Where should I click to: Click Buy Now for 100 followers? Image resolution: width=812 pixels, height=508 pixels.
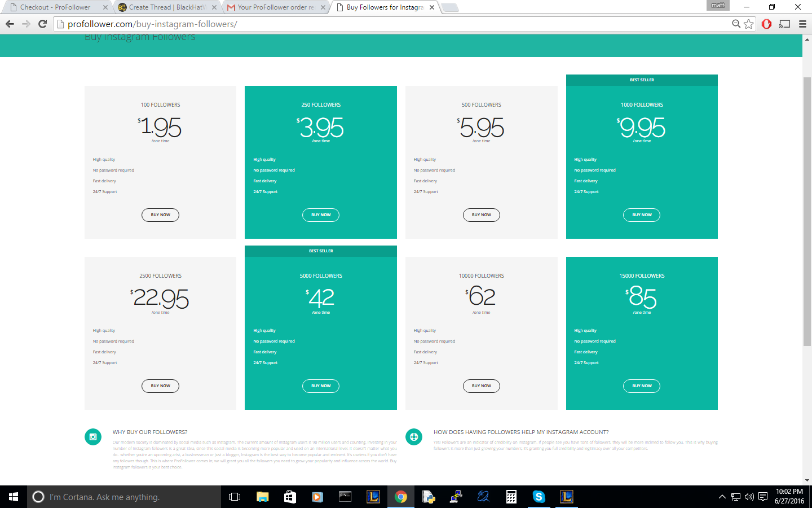point(160,215)
